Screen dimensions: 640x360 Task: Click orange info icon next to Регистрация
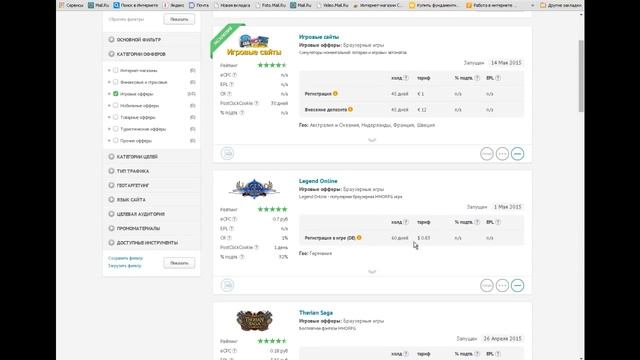[x=335, y=93]
